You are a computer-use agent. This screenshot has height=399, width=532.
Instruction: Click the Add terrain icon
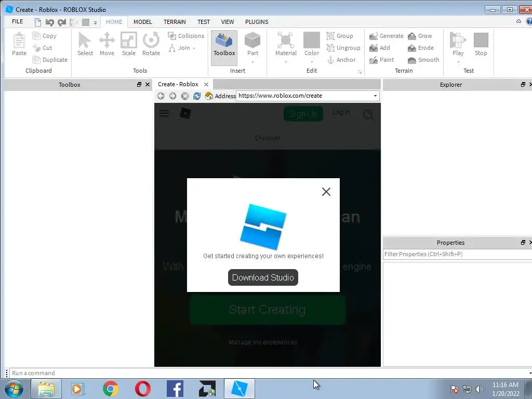click(374, 48)
